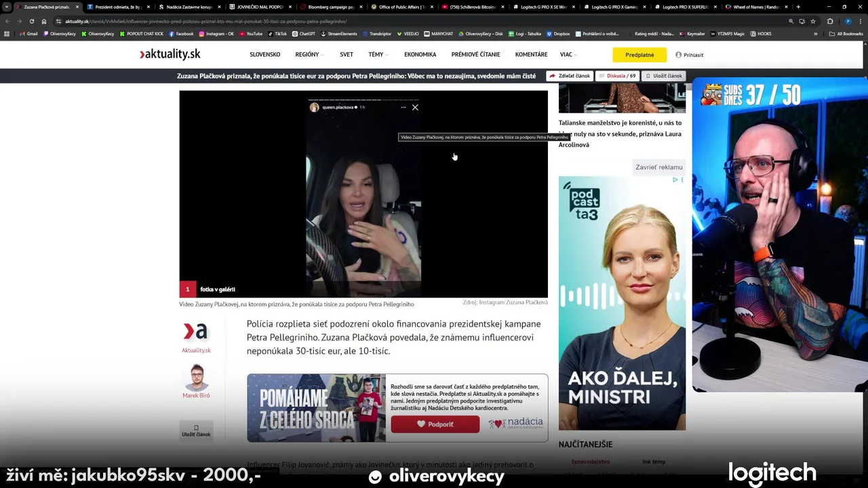Viewport: 868px width, 488px height.
Task: Open the browser profile avatar
Action: 848,21
